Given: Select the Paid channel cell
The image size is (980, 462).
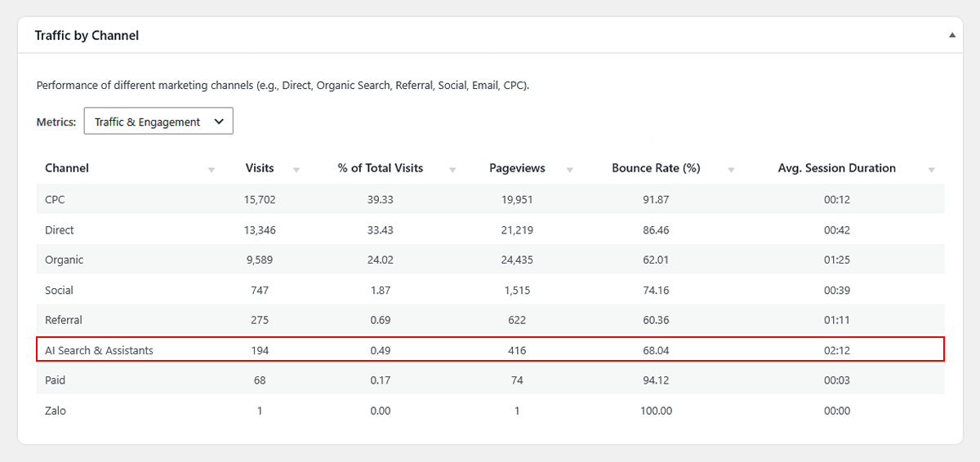Looking at the screenshot, I should (x=55, y=380).
